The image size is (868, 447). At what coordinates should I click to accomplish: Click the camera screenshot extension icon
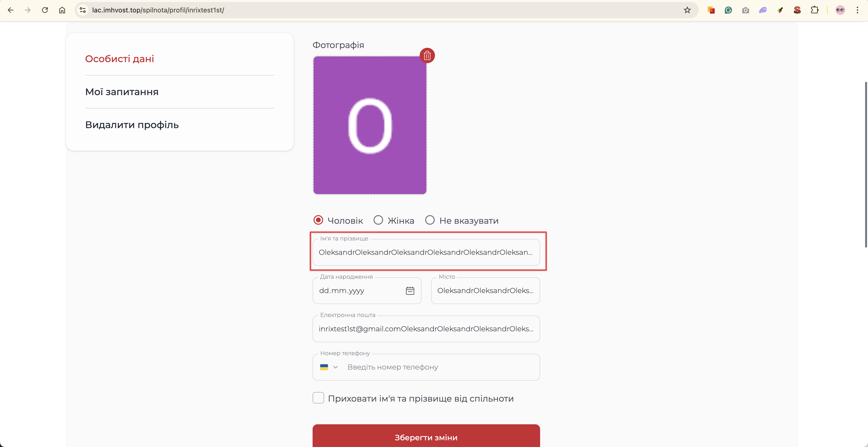[x=745, y=10]
